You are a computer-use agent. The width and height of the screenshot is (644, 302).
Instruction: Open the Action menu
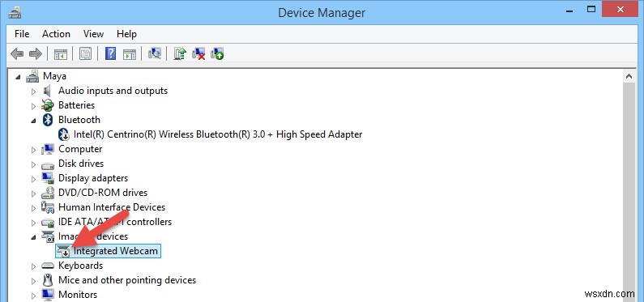56,34
